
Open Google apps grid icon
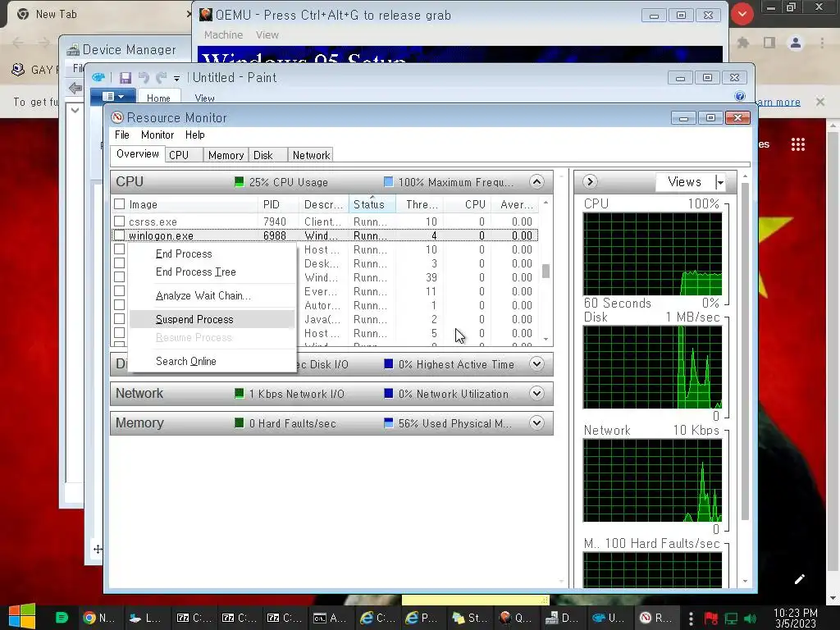coord(797,144)
